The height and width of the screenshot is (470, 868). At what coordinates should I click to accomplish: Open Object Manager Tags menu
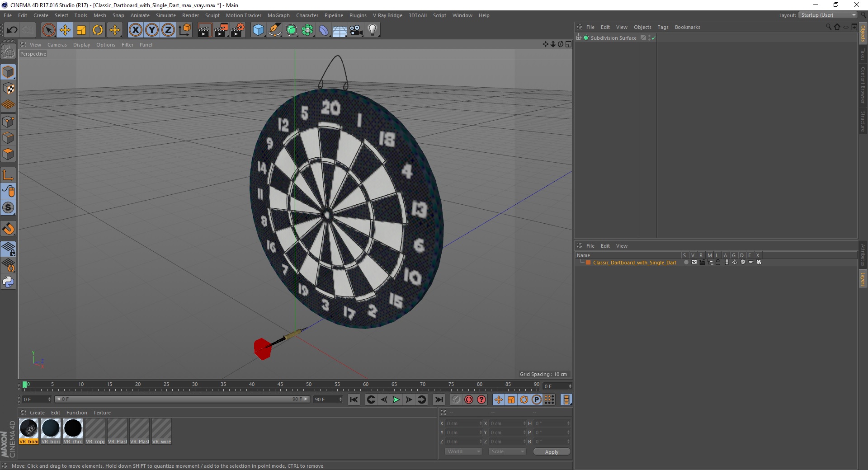[x=663, y=27]
